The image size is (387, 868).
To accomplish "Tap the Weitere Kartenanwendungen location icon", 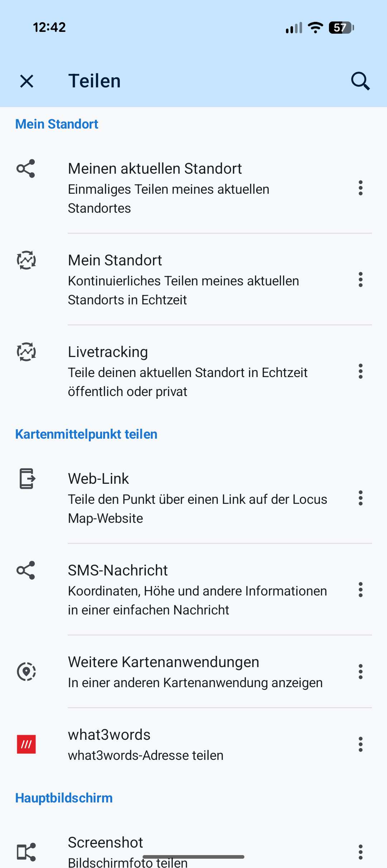I will (x=26, y=671).
